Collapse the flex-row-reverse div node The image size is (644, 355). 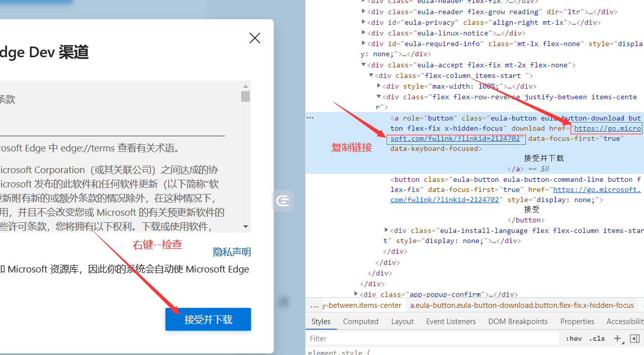point(379,97)
